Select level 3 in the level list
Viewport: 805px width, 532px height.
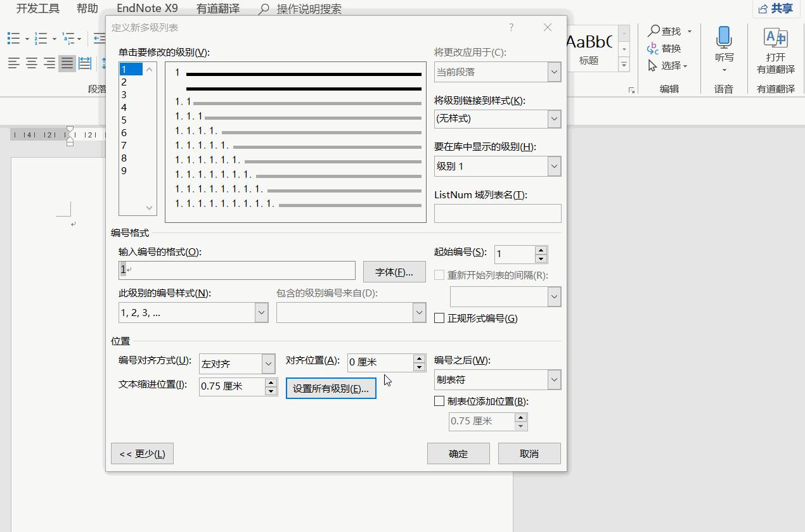point(124,94)
